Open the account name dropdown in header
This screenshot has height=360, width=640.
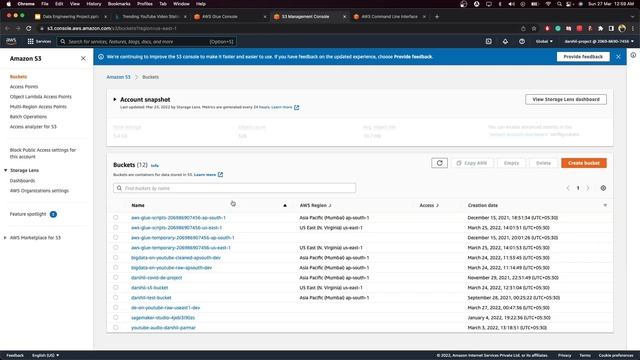click(599, 41)
